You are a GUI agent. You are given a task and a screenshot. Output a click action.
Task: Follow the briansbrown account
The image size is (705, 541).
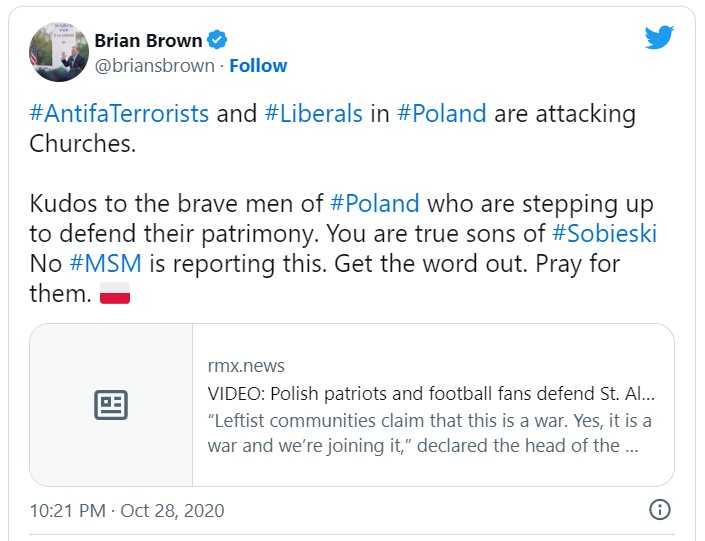pos(258,66)
